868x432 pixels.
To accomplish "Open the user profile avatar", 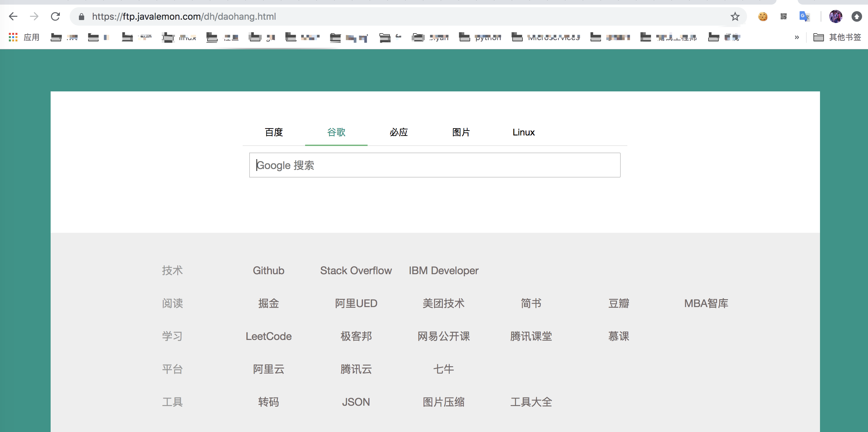I will point(835,16).
